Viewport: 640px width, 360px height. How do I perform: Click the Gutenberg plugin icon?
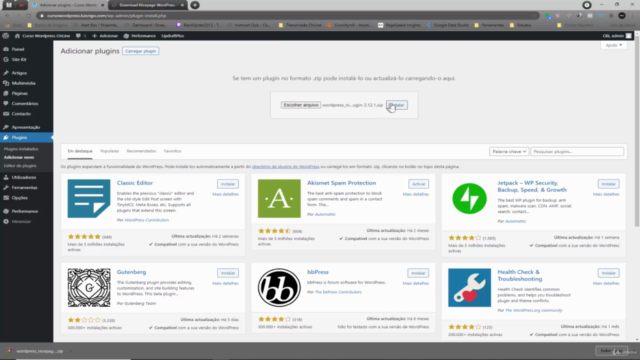89,287
